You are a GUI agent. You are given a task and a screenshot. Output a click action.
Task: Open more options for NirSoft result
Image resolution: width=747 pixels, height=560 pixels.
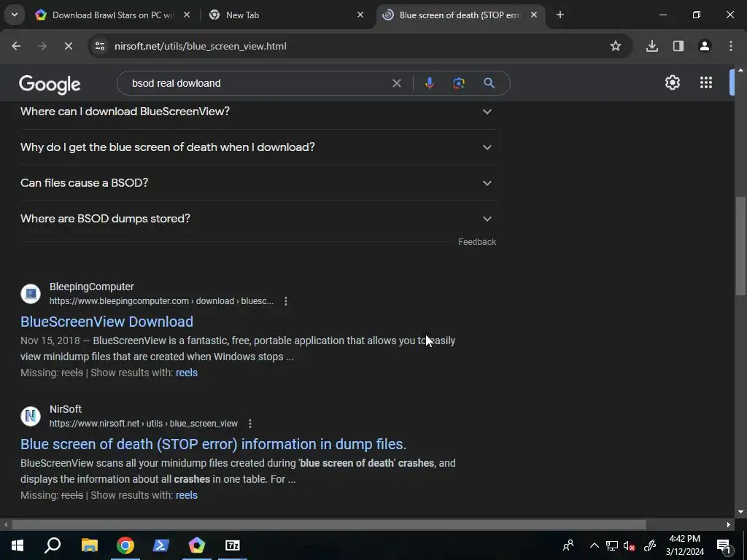(250, 424)
